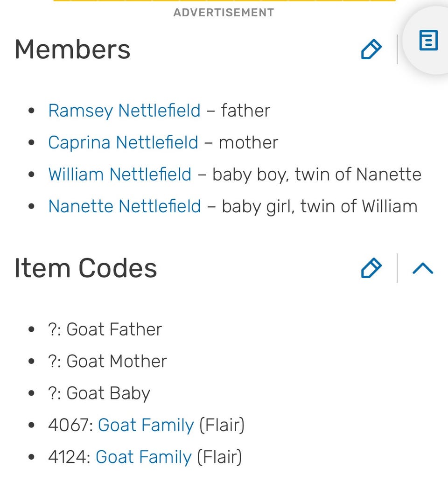Click the "father" text after Ramsey
Screen dimensions: 448x482
(x=245, y=111)
